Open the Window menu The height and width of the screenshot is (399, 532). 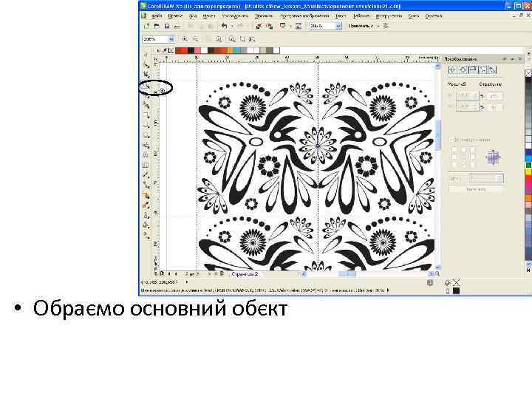click(x=414, y=16)
